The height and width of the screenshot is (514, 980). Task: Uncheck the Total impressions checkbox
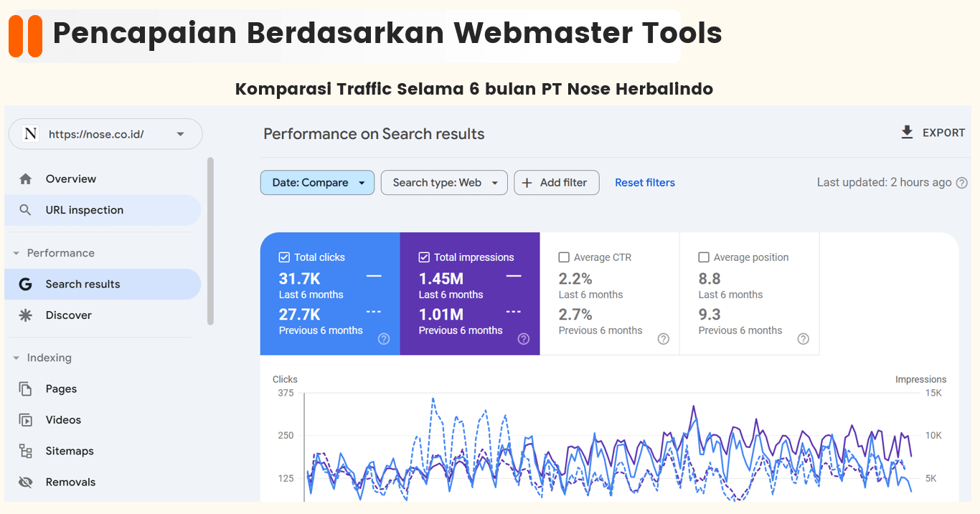point(424,257)
